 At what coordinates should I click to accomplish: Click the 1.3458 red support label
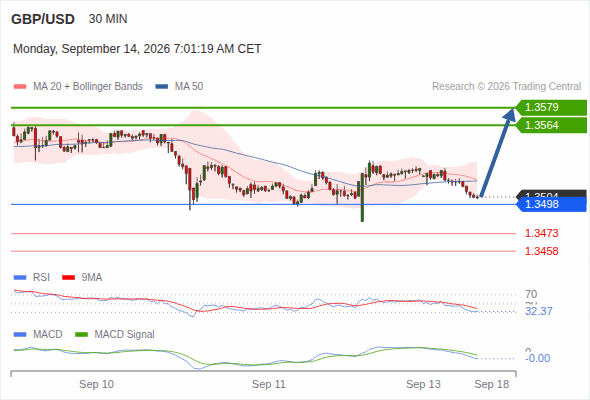click(x=541, y=251)
